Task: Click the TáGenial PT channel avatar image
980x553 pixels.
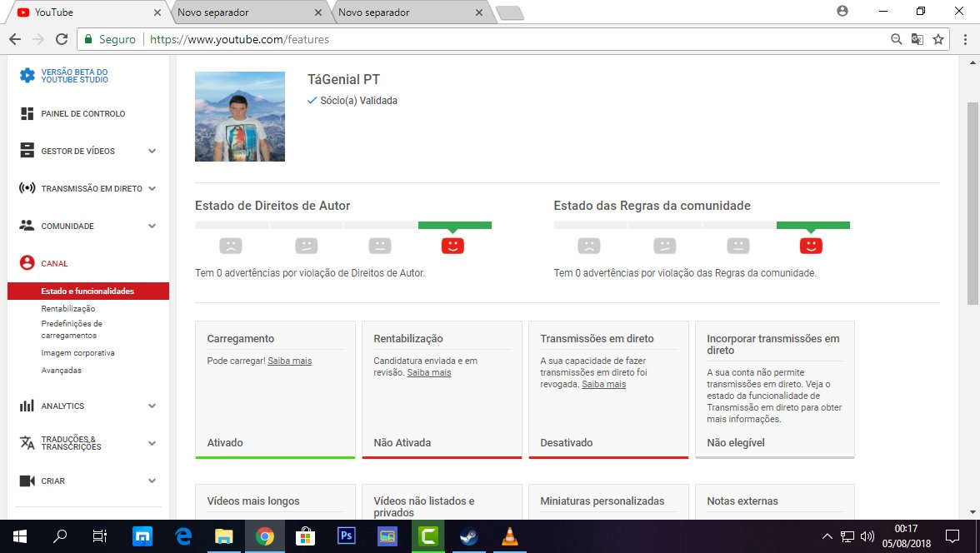Action: tap(240, 117)
